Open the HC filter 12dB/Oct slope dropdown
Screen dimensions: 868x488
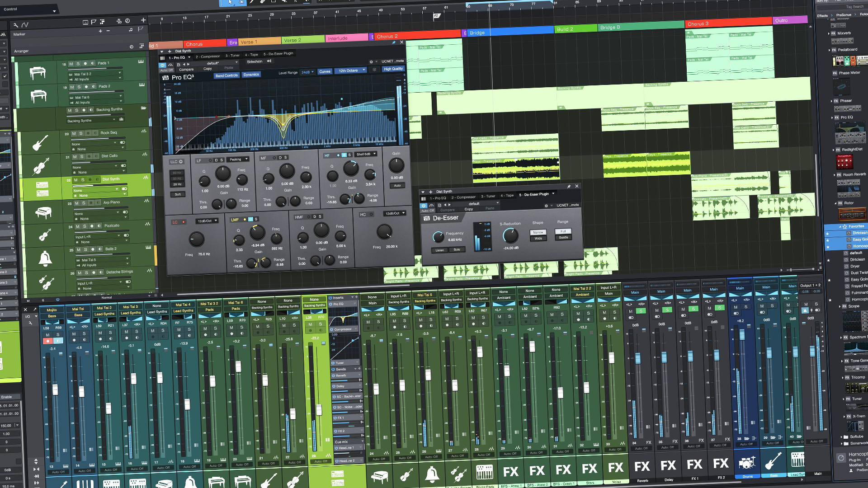[395, 213]
